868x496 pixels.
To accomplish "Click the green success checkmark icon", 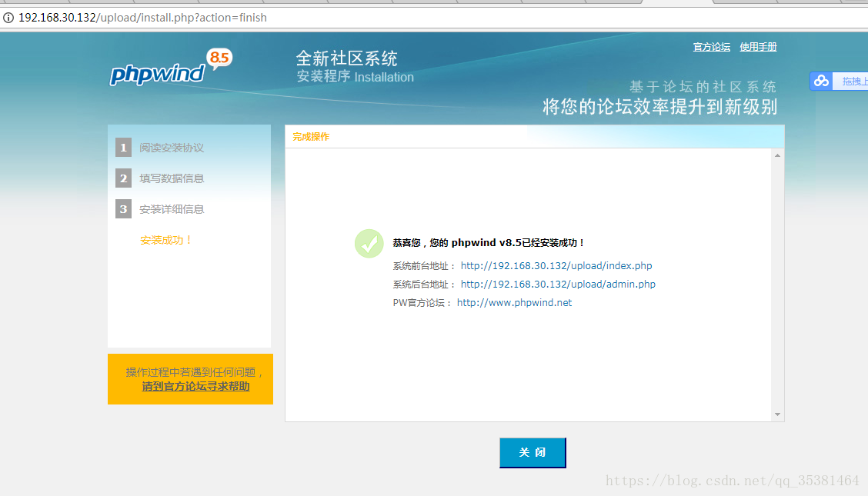I will (369, 243).
